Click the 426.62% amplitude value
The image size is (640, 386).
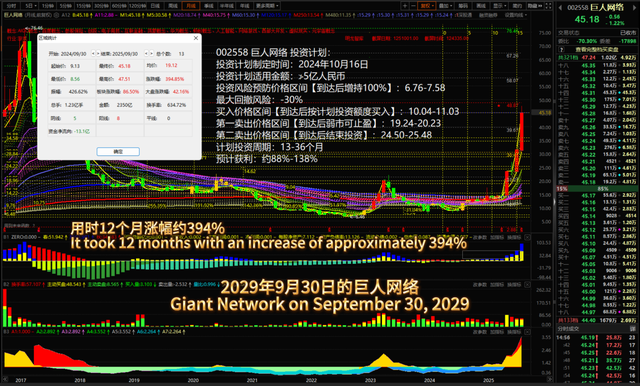pyautogui.click(x=78, y=92)
